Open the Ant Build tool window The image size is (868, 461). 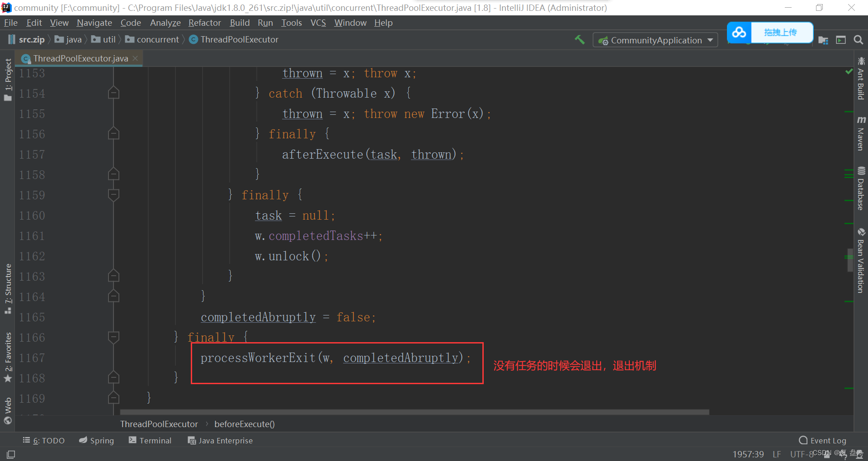click(861, 78)
